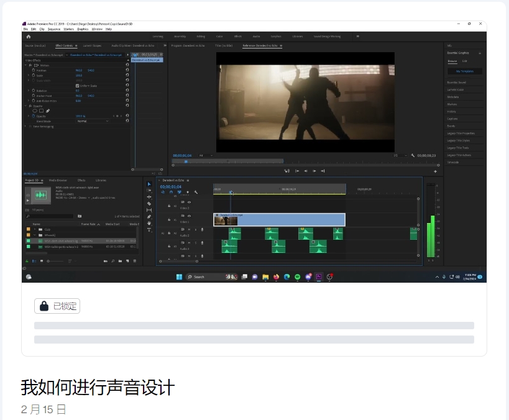Expand the CLip bin
The height and width of the screenshot is (420, 509).
tap(35, 229)
